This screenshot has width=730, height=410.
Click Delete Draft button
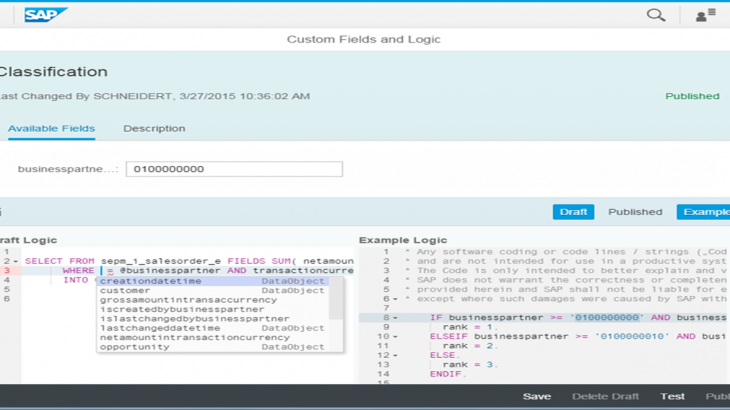coord(605,397)
